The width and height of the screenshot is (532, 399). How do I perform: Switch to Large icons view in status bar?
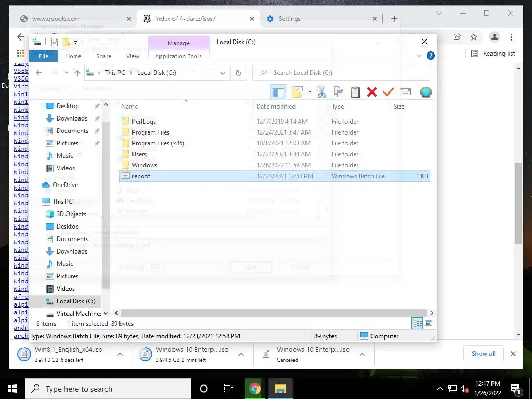pos(429,323)
